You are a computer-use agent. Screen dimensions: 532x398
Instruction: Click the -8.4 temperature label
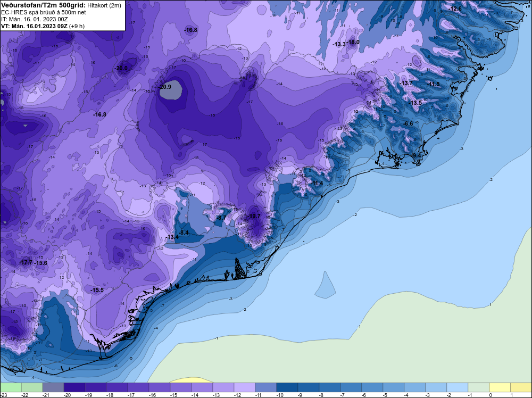click(184, 233)
